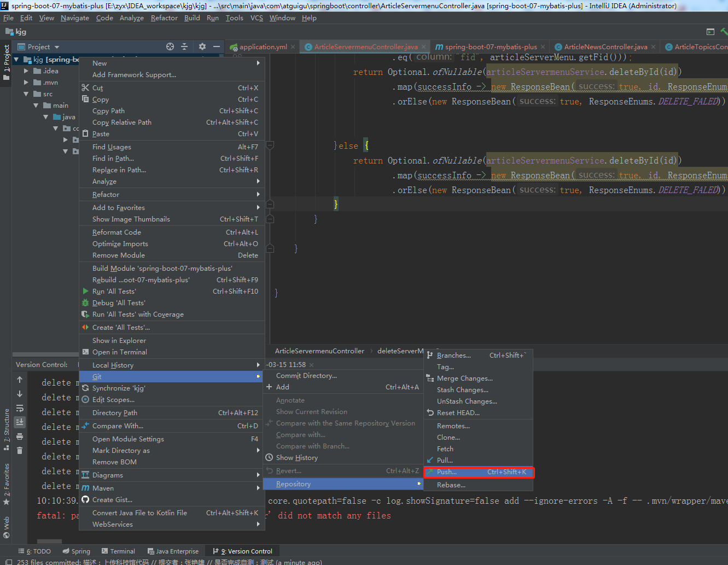Click the Collapse All icon in Project panel

pos(184,46)
